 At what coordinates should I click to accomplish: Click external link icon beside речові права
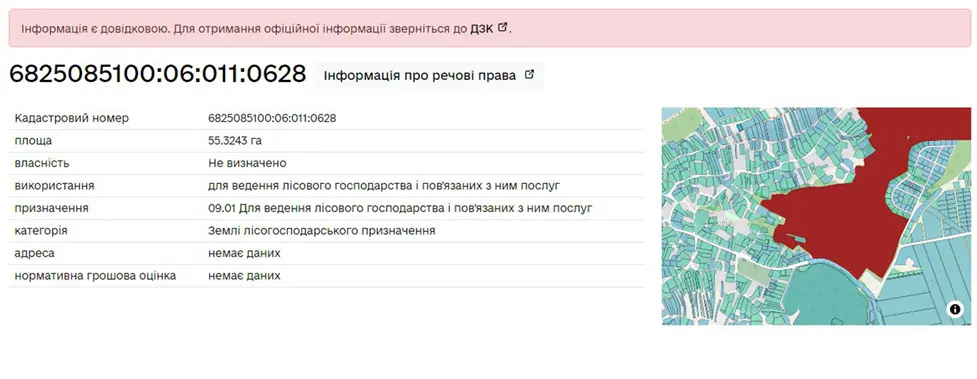pyautogui.click(x=530, y=75)
